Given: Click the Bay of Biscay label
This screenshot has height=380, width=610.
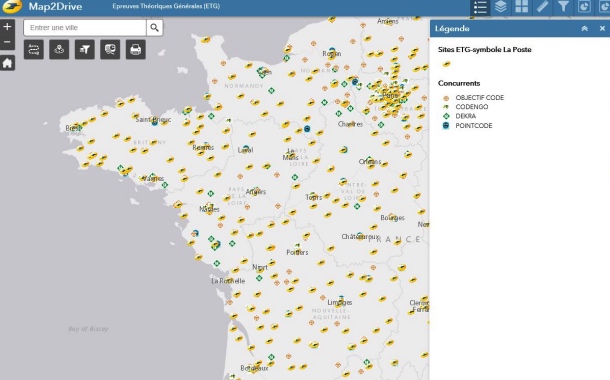Looking at the screenshot, I should click(88, 329).
